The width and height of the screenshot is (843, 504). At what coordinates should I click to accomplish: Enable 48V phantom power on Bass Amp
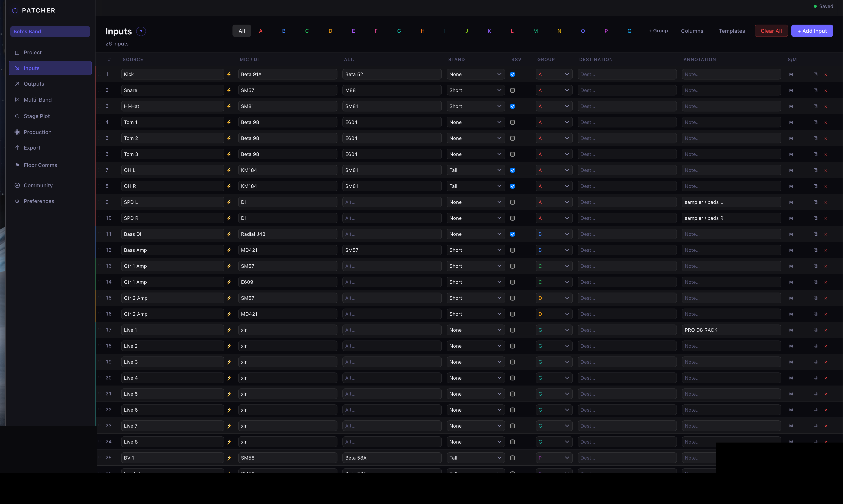pyautogui.click(x=512, y=250)
